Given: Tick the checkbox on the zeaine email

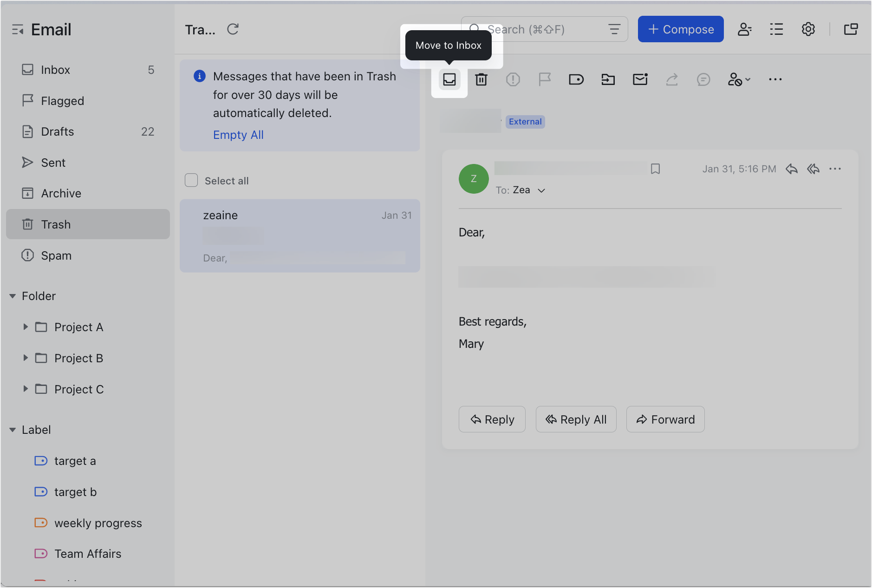Looking at the screenshot, I should pyautogui.click(x=191, y=215).
